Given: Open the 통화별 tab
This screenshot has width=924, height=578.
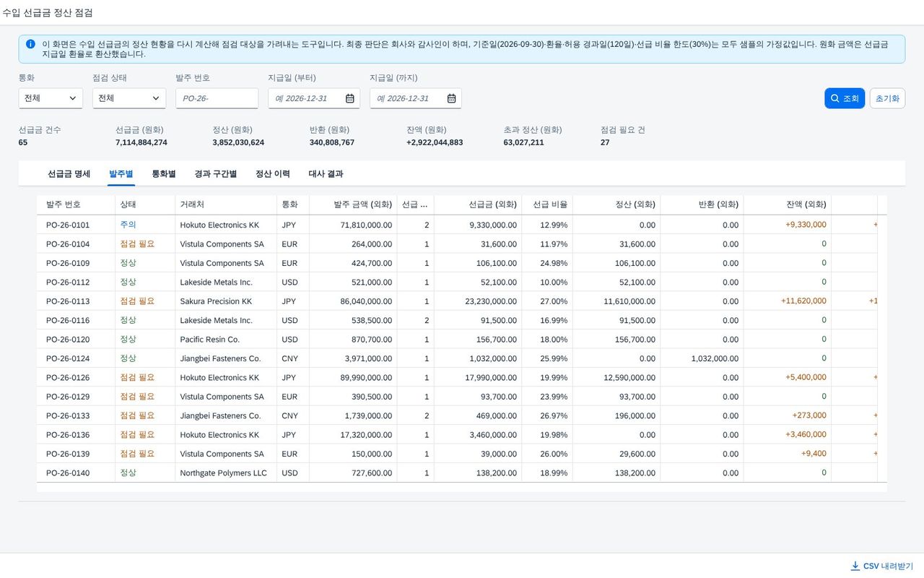Looking at the screenshot, I should click(x=164, y=174).
